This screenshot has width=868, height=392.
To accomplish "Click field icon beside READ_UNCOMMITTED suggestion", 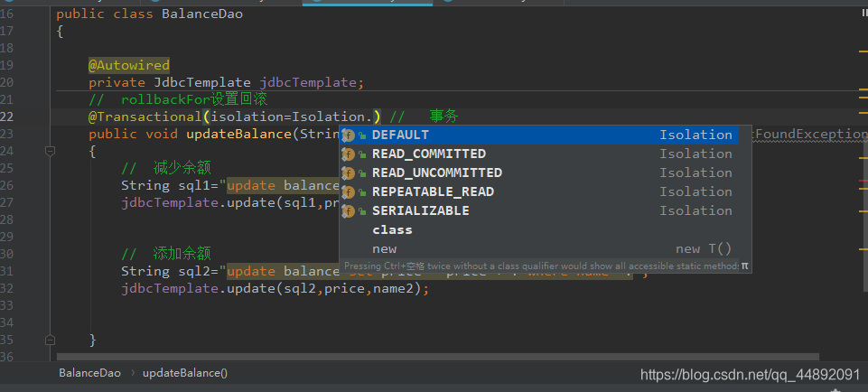I will [348, 173].
